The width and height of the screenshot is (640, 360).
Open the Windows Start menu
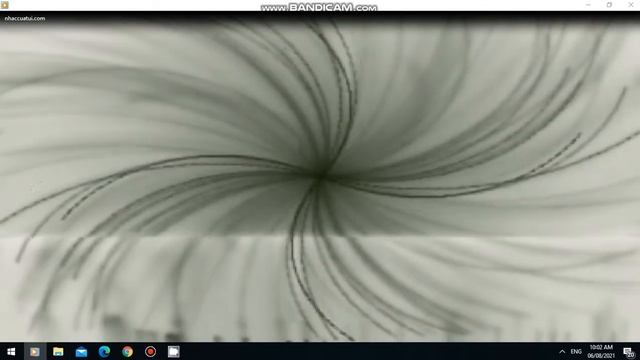(11, 351)
